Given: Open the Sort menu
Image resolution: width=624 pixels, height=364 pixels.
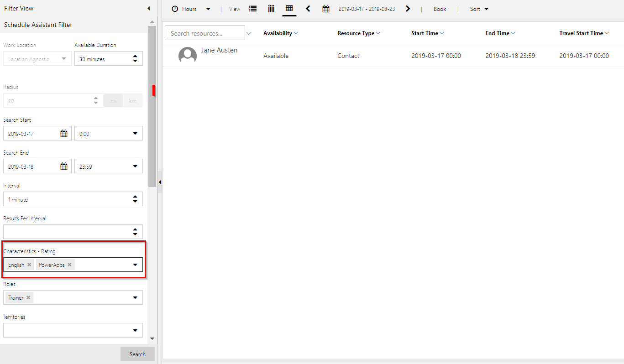Looking at the screenshot, I should 479,9.
